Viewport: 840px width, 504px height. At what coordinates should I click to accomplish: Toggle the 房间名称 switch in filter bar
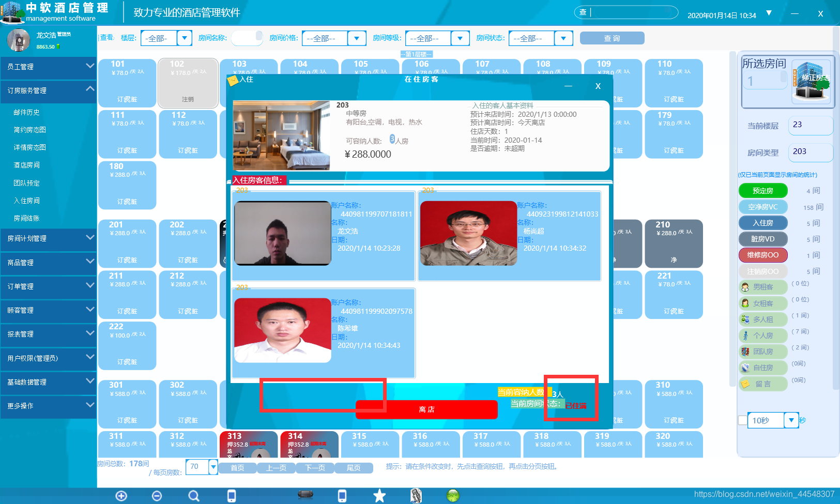pos(247,38)
